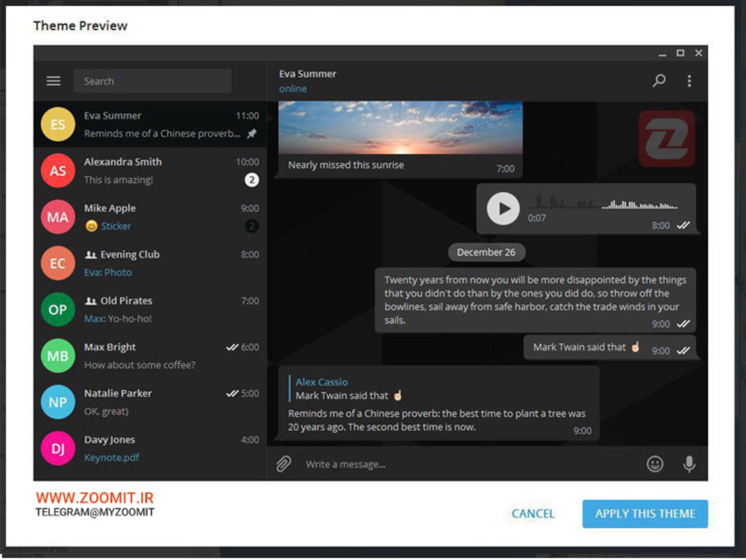Screen dimensions: 746x560
Task: Click the Write a message field
Action: coord(466,464)
